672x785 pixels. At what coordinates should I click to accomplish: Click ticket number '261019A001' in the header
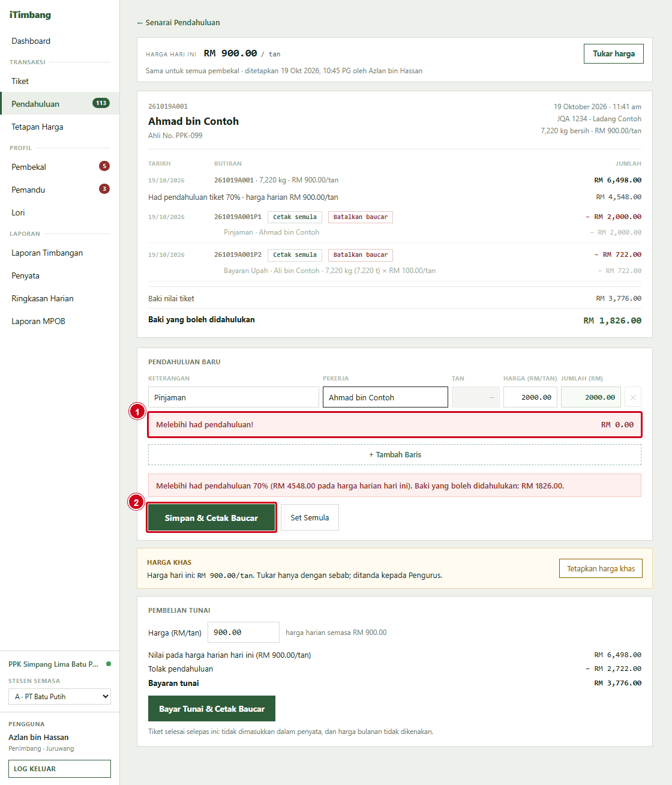(168, 106)
